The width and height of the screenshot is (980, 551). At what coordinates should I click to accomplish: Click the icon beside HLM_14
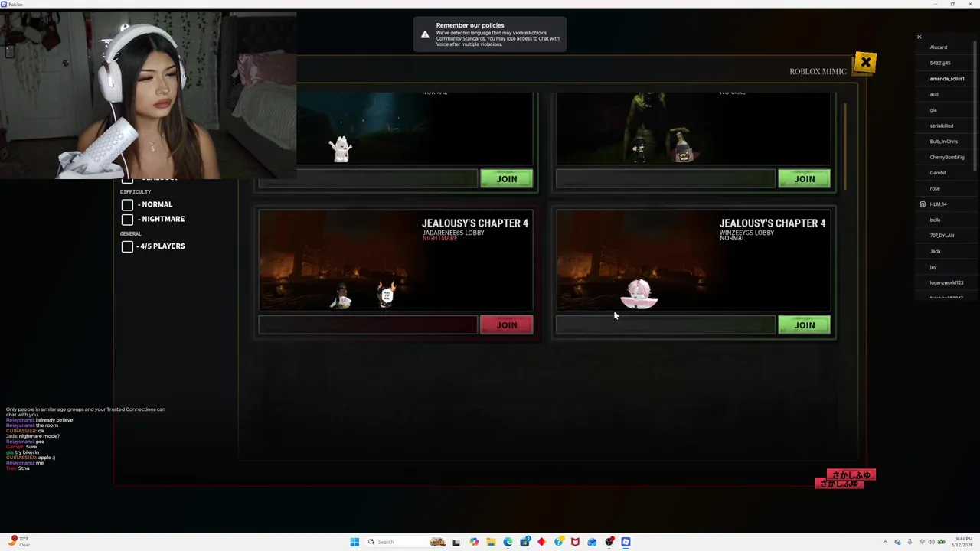[923, 204]
